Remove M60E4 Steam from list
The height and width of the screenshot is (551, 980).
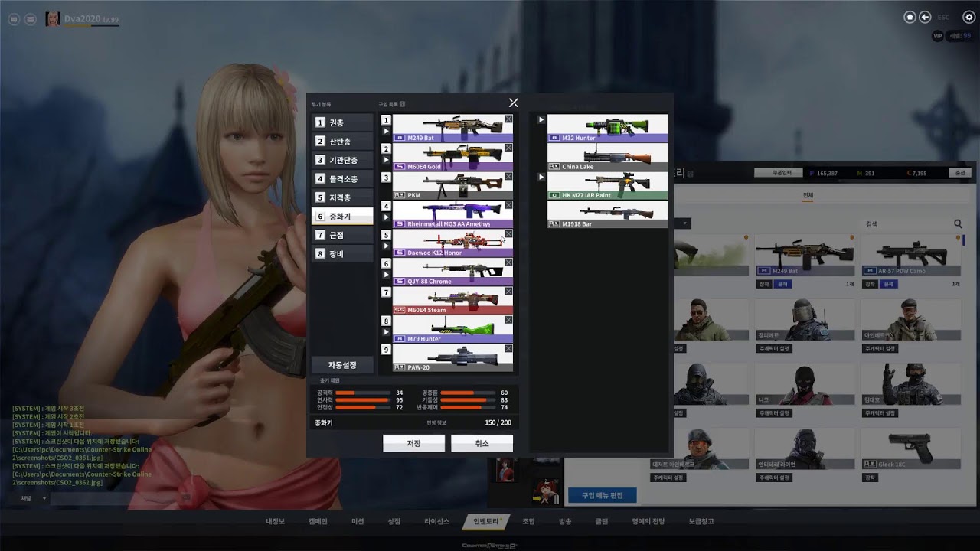508,291
